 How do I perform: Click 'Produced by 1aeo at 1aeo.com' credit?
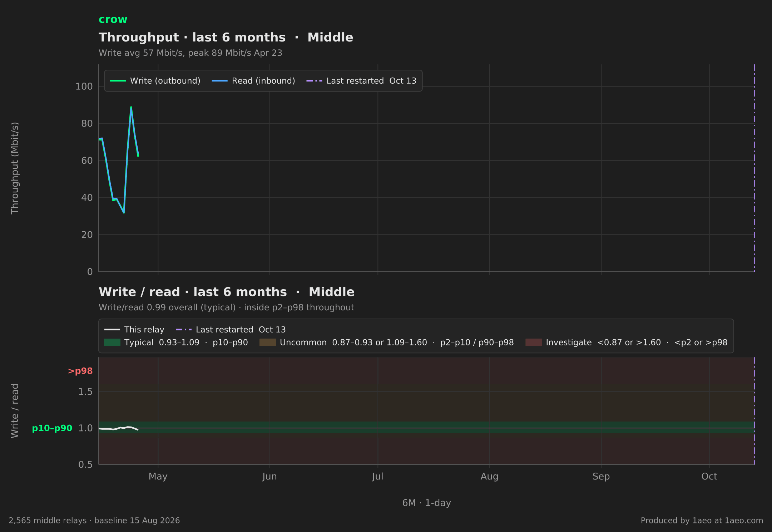pyautogui.click(x=702, y=521)
